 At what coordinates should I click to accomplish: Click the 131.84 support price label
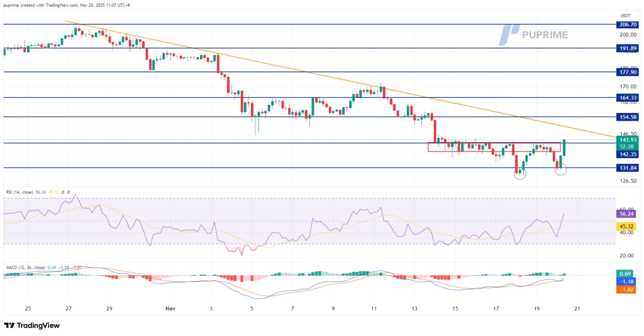(626, 168)
